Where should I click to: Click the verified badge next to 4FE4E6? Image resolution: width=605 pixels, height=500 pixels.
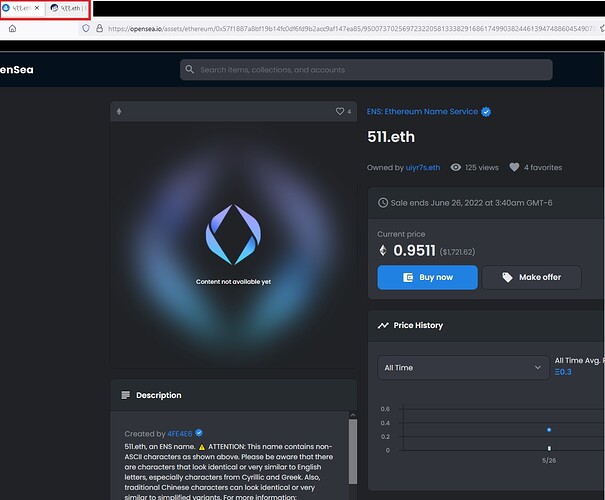click(x=199, y=433)
